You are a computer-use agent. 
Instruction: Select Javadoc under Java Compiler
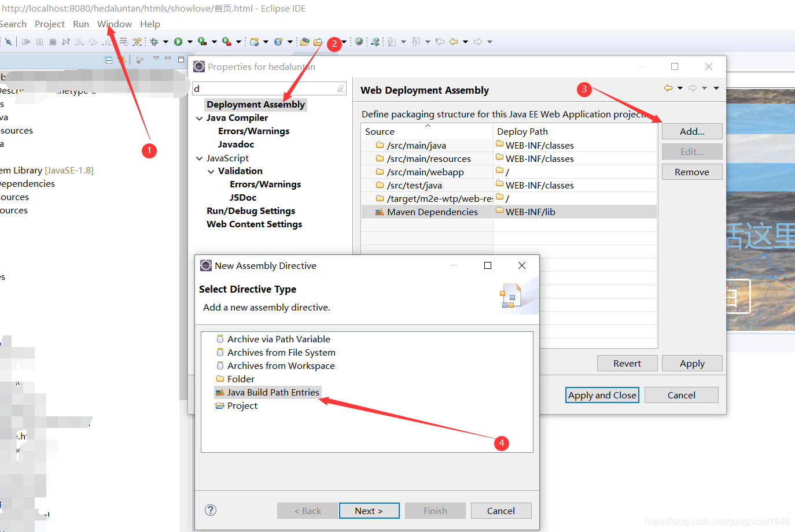[x=236, y=145]
